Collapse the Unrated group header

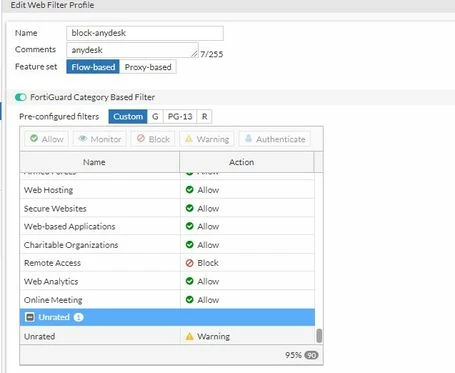click(x=30, y=317)
